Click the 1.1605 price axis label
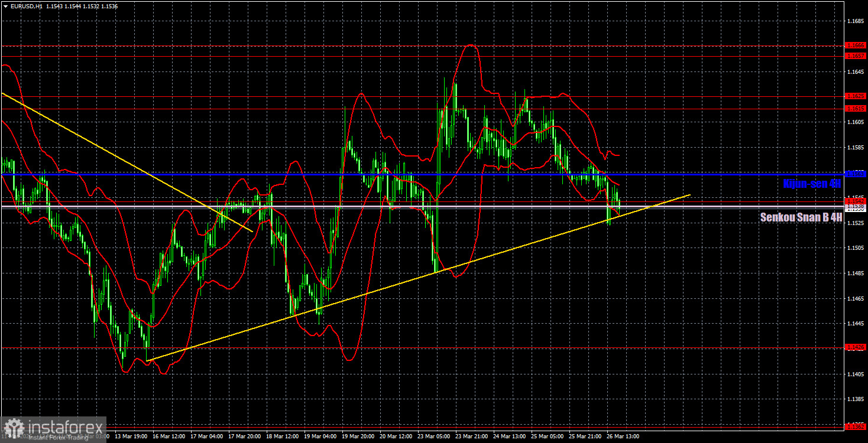 [x=855, y=122]
